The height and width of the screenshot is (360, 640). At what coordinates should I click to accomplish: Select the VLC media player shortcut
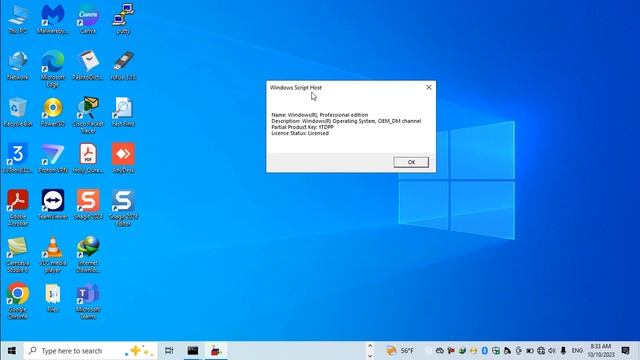[53, 255]
